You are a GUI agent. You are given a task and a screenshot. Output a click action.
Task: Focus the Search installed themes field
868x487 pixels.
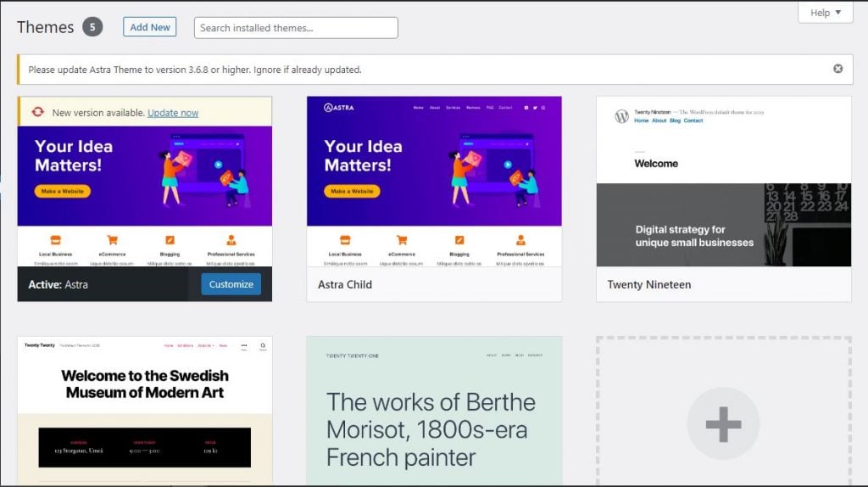296,28
